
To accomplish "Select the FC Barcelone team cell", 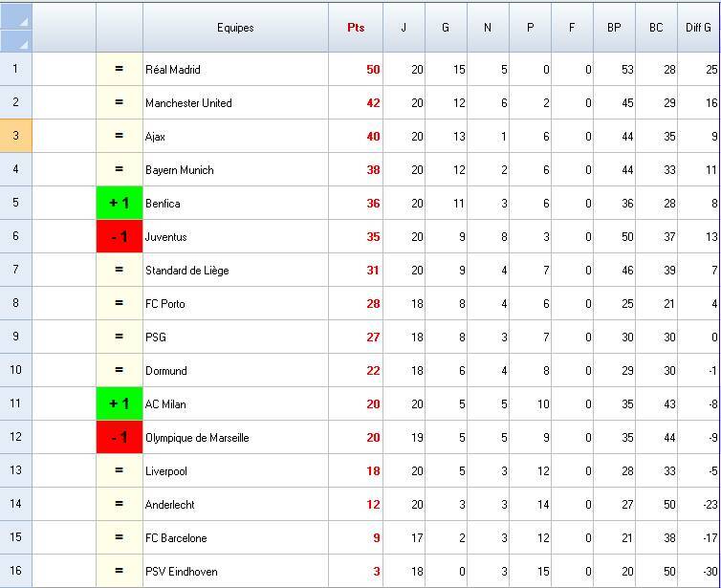I will pyautogui.click(x=235, y=537).
